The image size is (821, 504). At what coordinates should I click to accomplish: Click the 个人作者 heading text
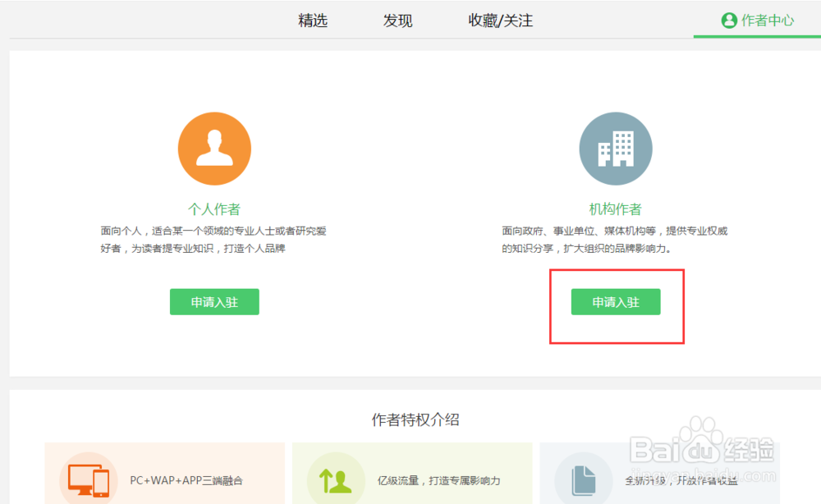point(214,209)
